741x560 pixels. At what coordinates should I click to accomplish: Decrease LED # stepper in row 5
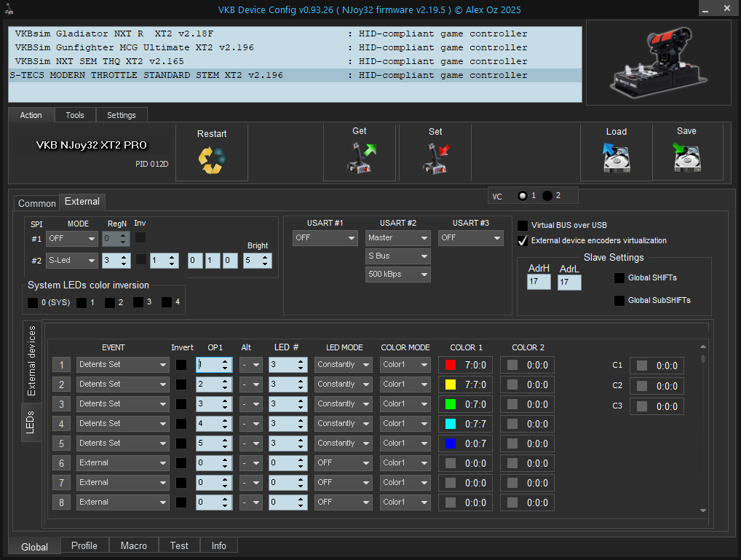pos(301,447)
